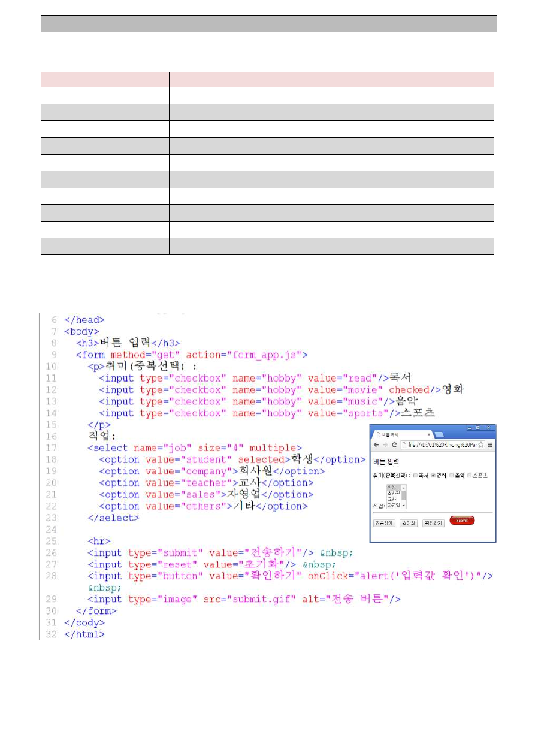The height and width of the screenshot is (756, 535).
Task: Uncheck the 영화 hobby checkbox
Action: (434, 476)
